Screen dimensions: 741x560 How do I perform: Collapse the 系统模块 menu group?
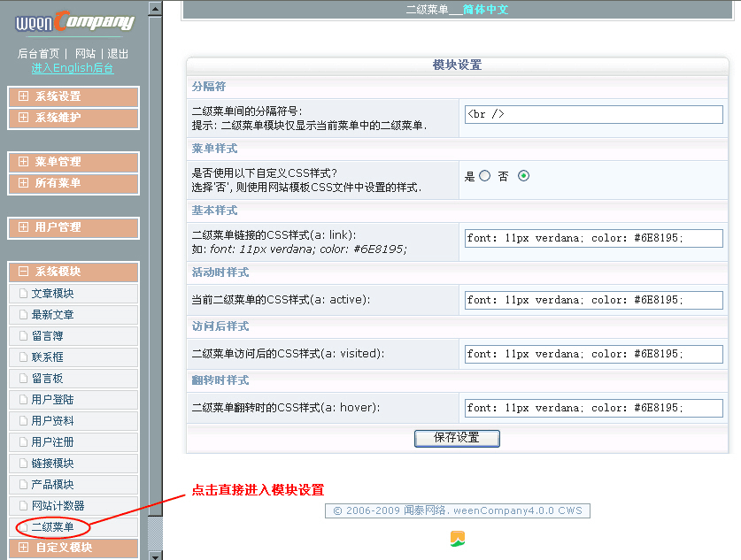(73, 272)
